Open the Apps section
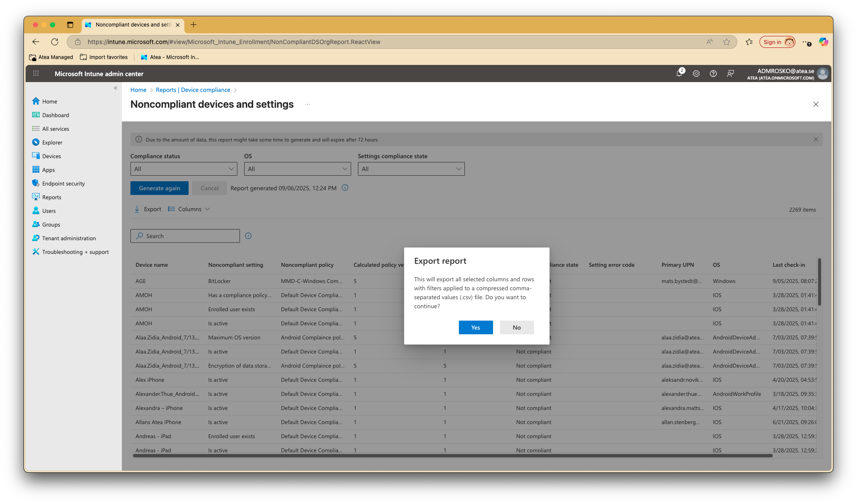Screen dimensions: 857x504 pyautogui.click(x=48, y=170)
